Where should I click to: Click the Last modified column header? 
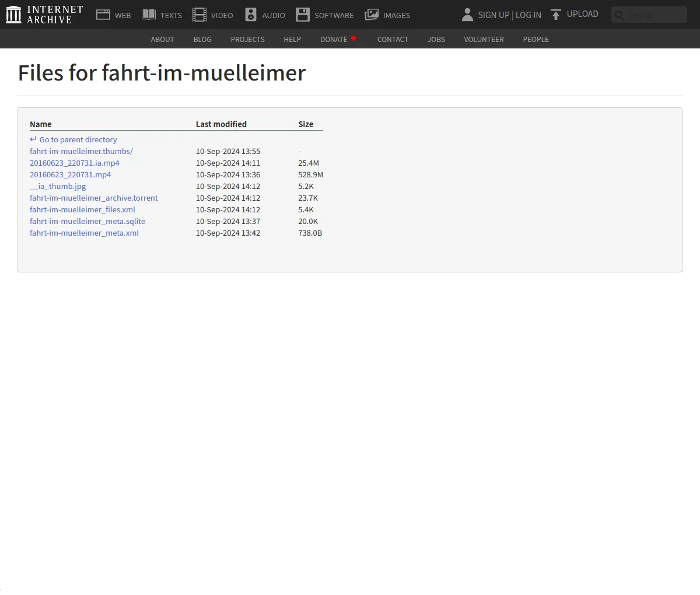(221, 124)
